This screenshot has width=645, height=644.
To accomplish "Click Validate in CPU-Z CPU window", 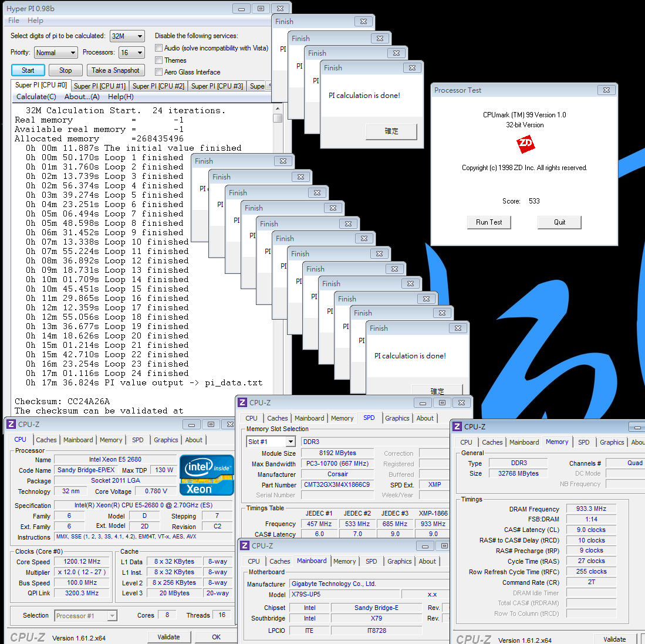I will point(168,637).
